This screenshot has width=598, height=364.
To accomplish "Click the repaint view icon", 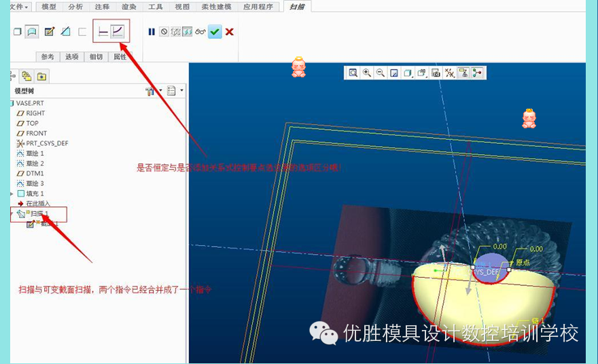I will coord(394,73).
